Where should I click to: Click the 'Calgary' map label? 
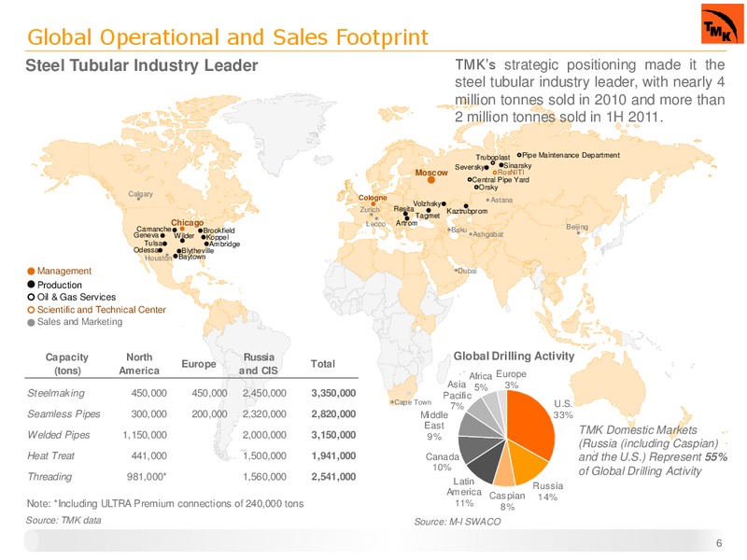coord(141,194)
